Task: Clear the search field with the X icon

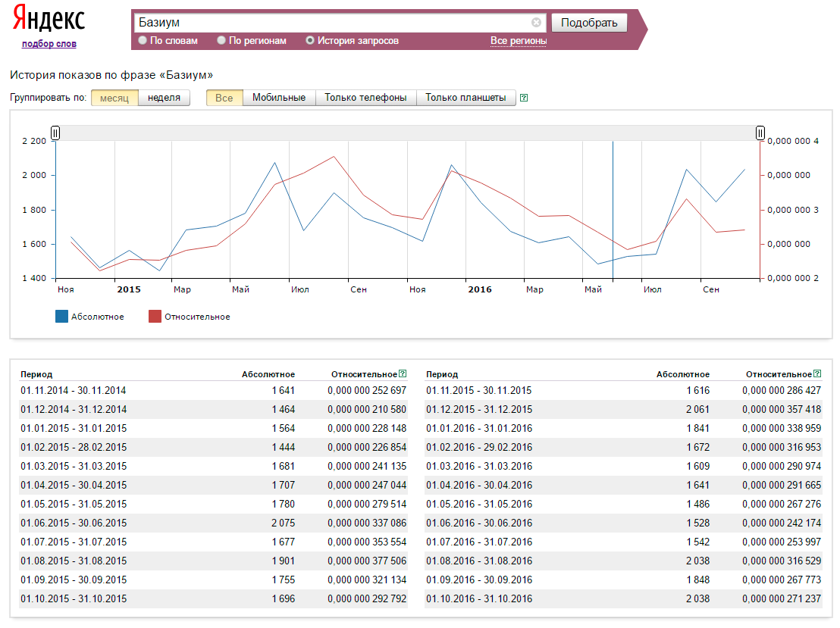Action: pos(536,23)
